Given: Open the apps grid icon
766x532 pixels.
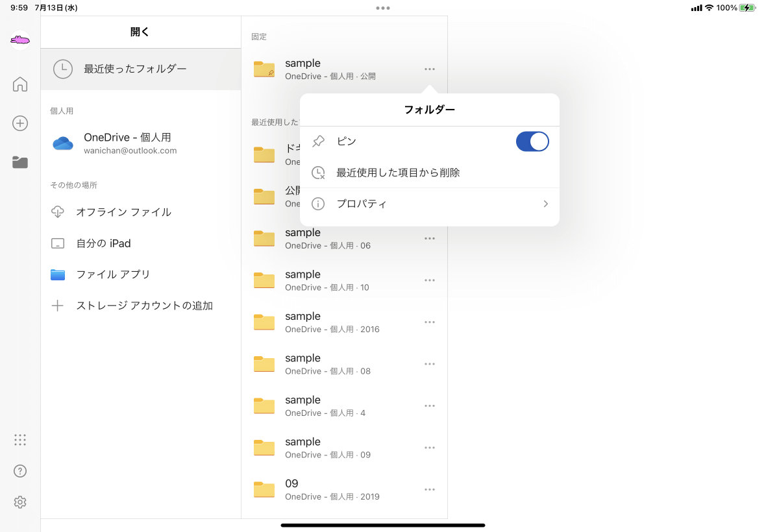Looking at the screenshot, I should click(x=20, y=440).
